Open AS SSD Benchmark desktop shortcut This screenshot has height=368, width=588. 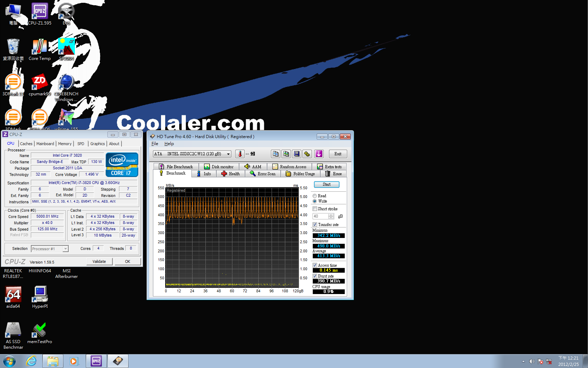[13, 336]
